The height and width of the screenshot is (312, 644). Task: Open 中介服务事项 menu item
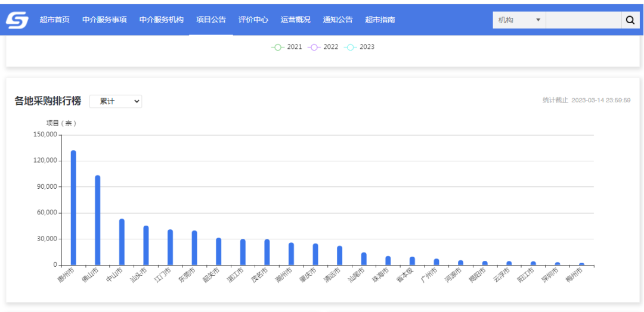104,20
